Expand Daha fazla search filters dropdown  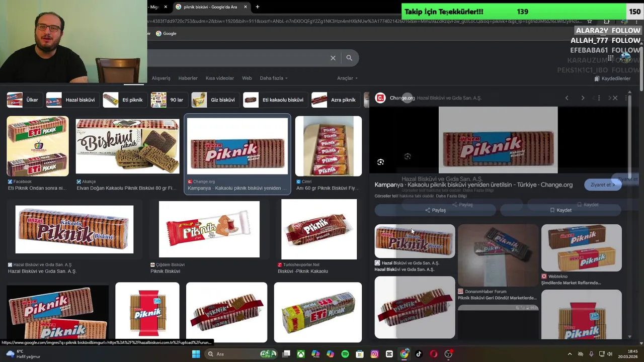pyautogui.click(x=274, y=78)
